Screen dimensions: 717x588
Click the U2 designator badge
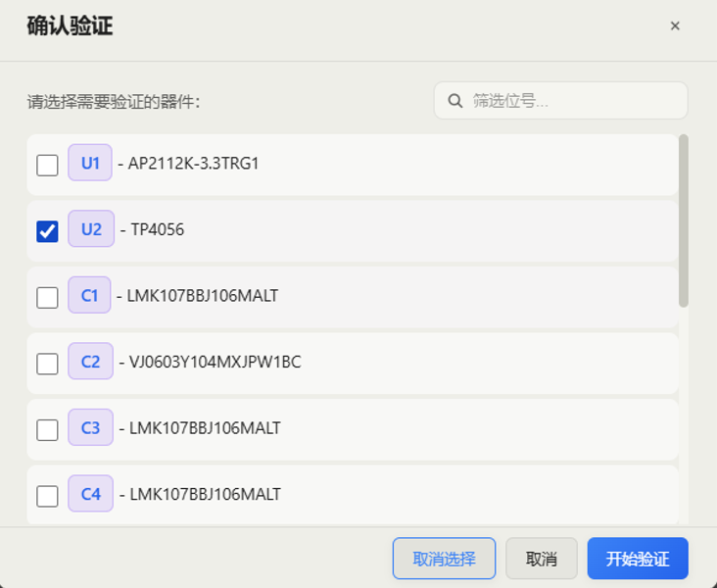pyautogui.click(x=91, y=228)
